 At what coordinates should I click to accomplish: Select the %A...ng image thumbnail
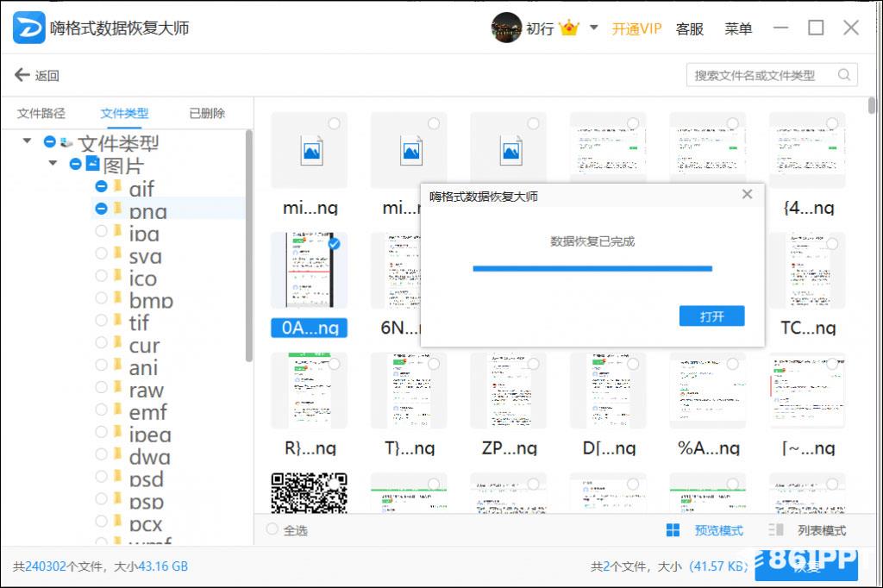[708, 391]
